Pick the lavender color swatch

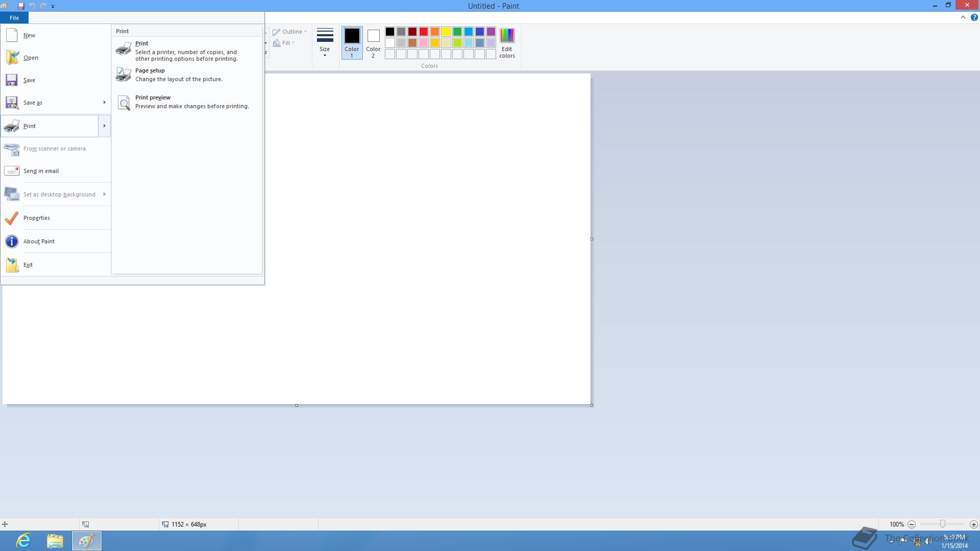[x=491, y=43]
